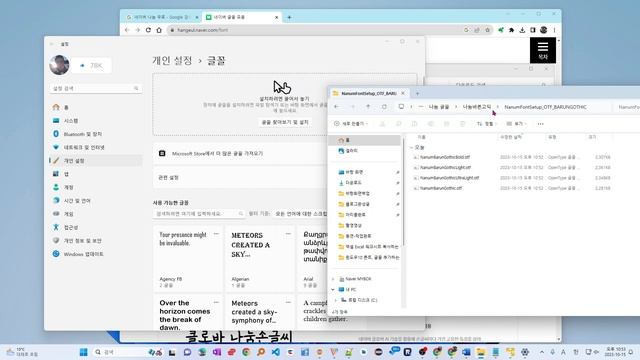Expand the Related settings (관련 설정) section
Viewport: 640px width, 360px height.
(x=240, y=178)
